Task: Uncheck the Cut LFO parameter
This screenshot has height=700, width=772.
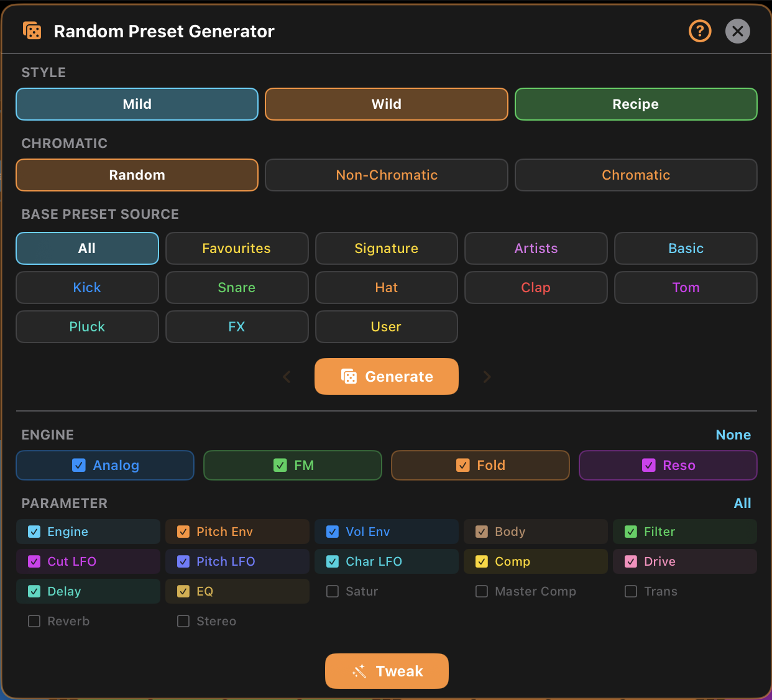Action: coord(34,561)
